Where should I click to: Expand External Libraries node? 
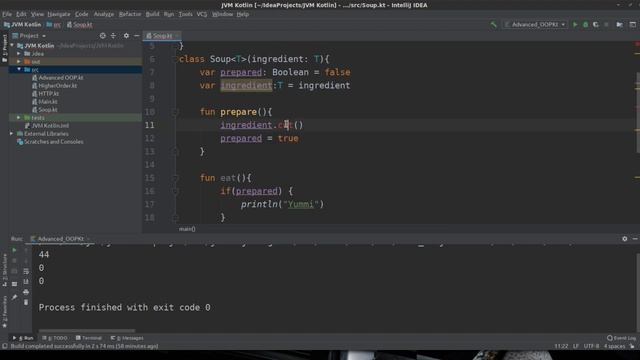12,134
